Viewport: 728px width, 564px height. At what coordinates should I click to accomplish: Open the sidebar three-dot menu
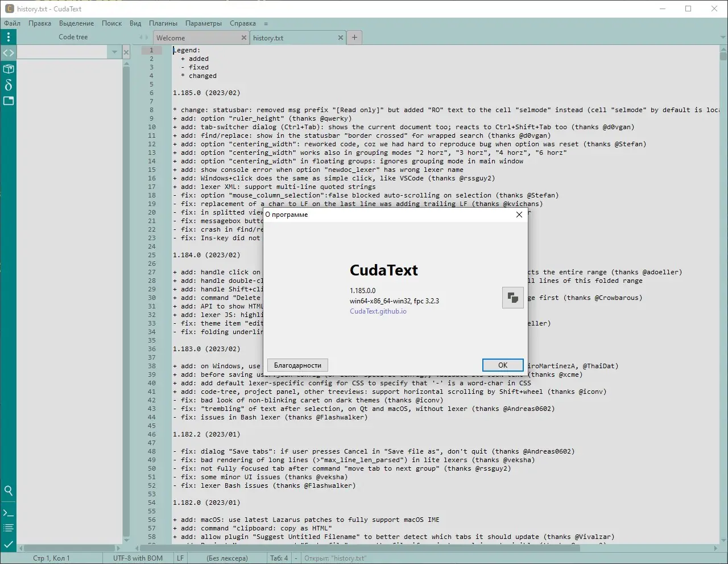point(9,37)
